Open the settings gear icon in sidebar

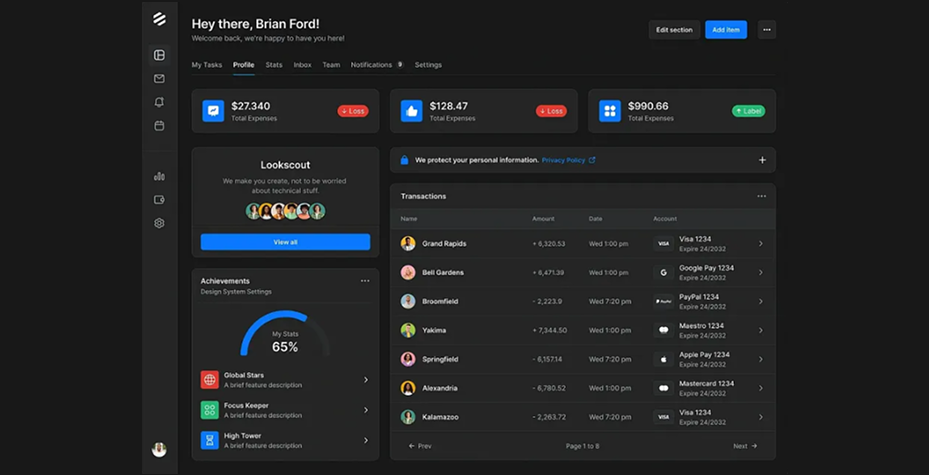click(159, 223)
